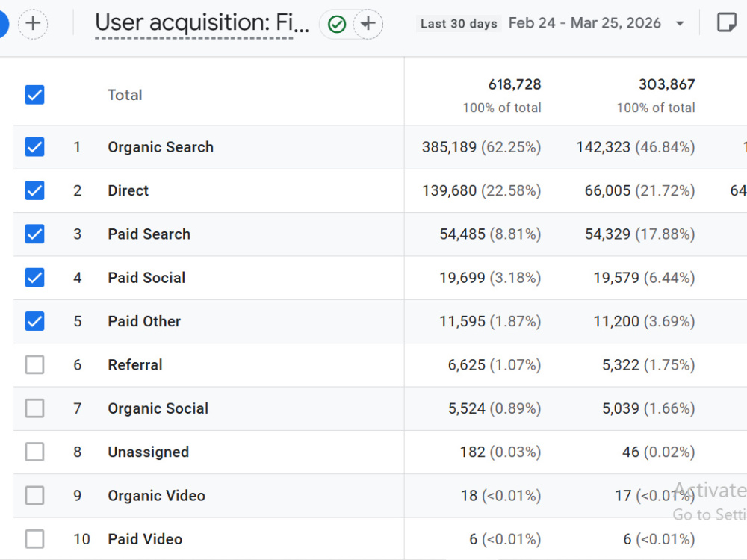This screenshot has width=747, height=560.
Task: Click the green report status checkmark icon
Action: (x=337, y=25)
